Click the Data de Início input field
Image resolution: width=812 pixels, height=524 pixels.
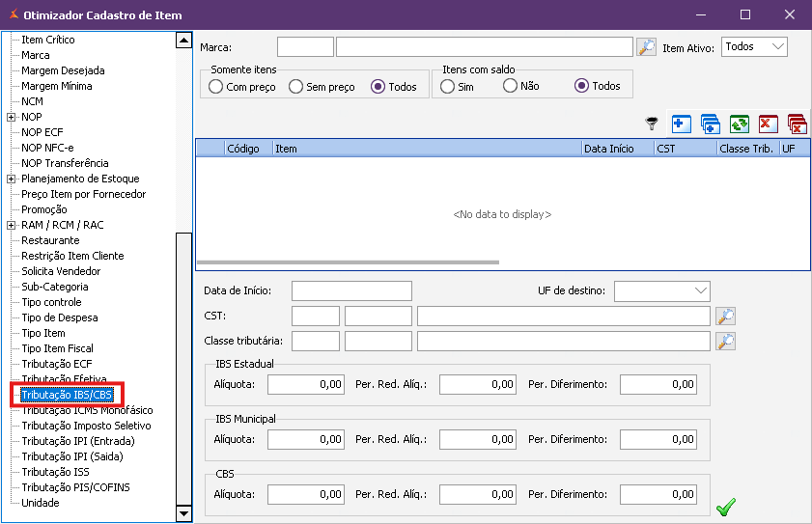(351, 291)
